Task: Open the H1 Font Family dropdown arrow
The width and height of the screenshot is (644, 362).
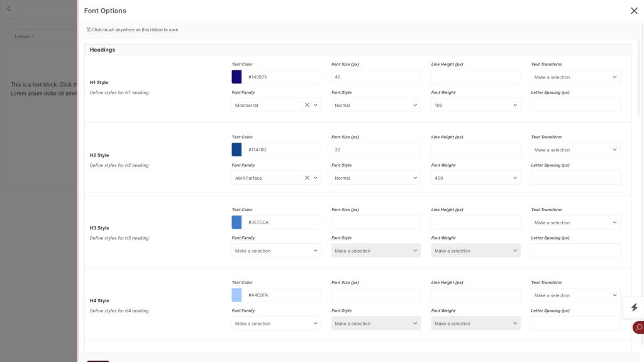Action: pos(316,106)
